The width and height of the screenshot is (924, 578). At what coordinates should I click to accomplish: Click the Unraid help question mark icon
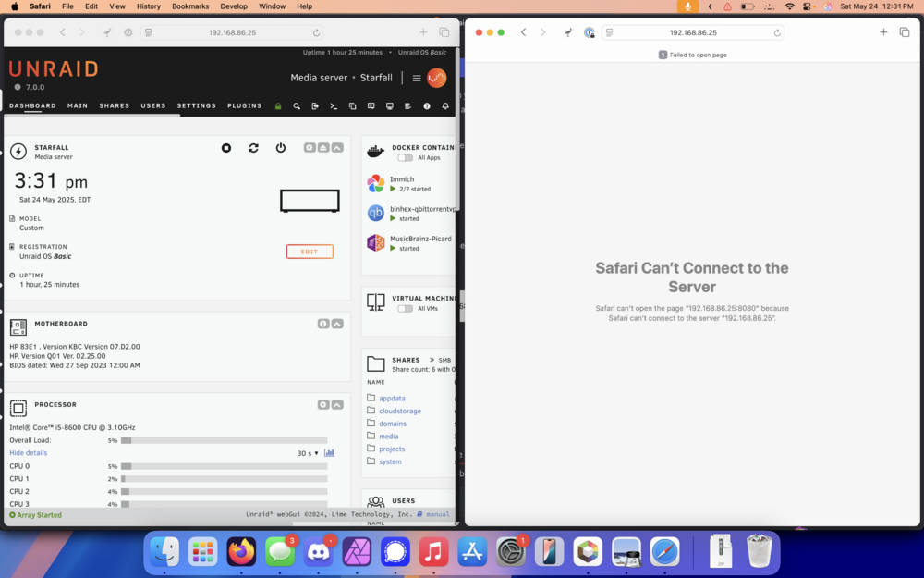point(427,106)
